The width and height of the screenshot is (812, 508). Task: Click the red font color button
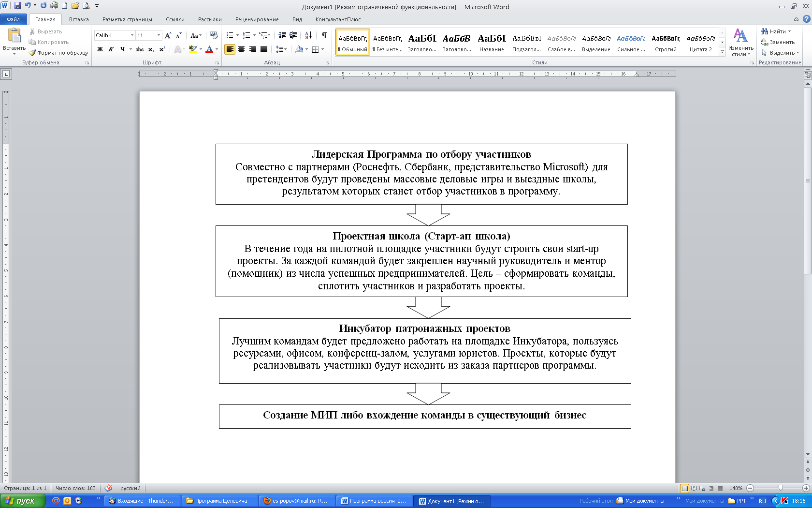(x=209, y=49)
